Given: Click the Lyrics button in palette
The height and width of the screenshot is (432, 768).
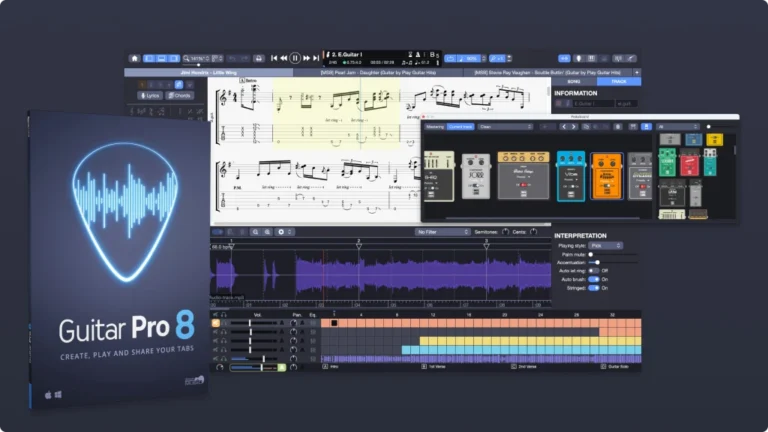Looking at the screenshot, I should click(x=150, y=96).
